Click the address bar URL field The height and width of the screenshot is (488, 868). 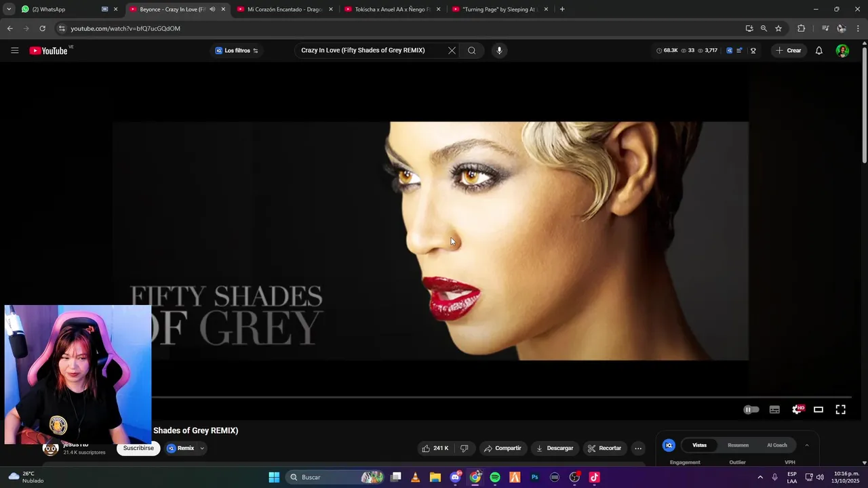tap(400, 28)
